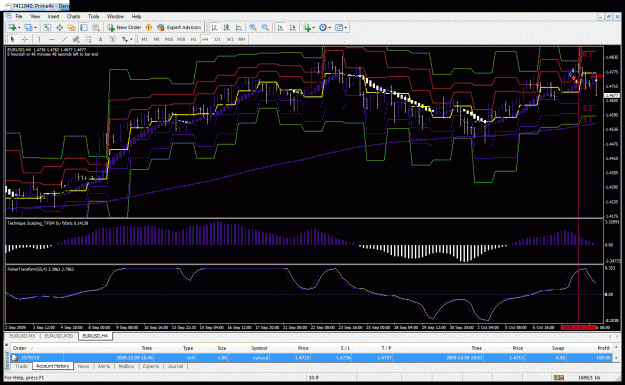
Task: Click the red date marker on time axis
Action: pos(578,327)
